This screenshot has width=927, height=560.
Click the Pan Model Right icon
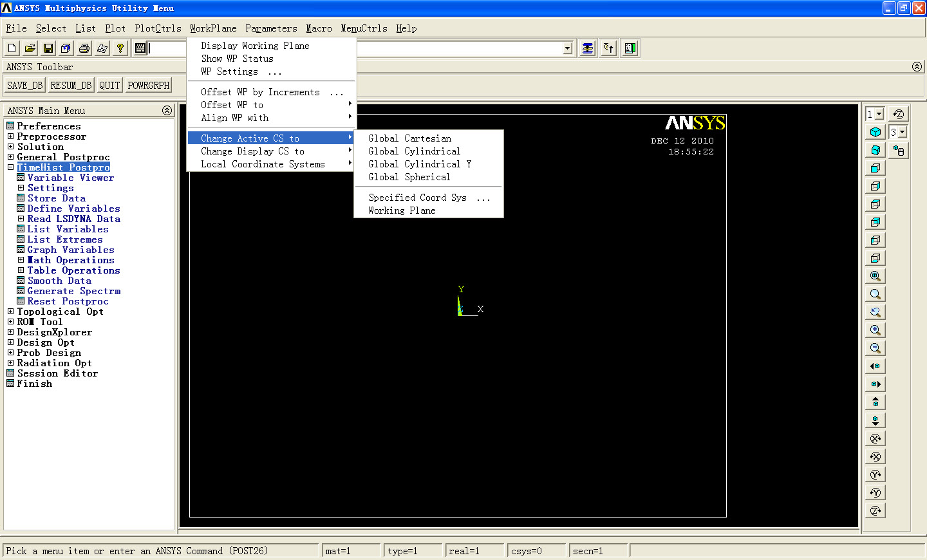[x=876, y=384]
